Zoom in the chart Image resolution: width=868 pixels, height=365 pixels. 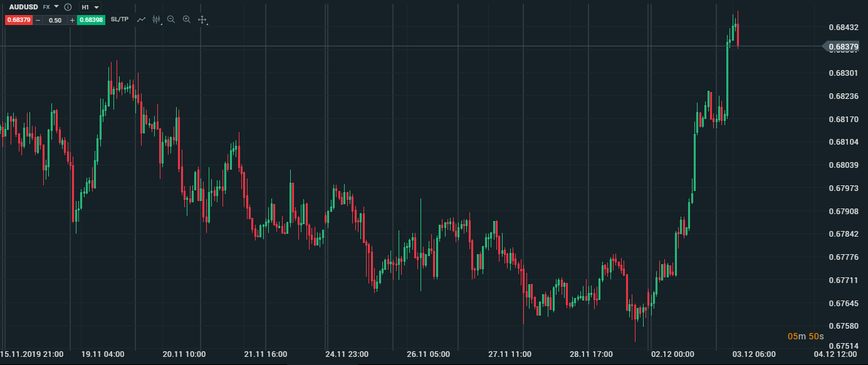186,19
